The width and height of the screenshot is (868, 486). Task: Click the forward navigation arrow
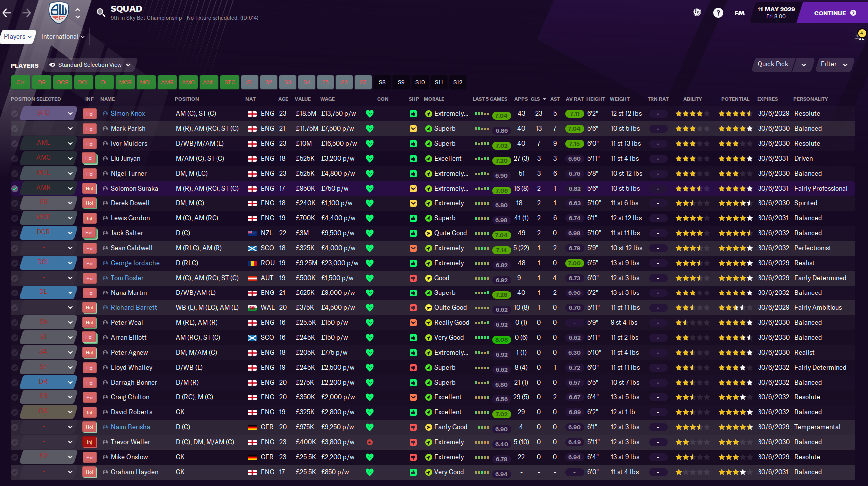point(26,13)
